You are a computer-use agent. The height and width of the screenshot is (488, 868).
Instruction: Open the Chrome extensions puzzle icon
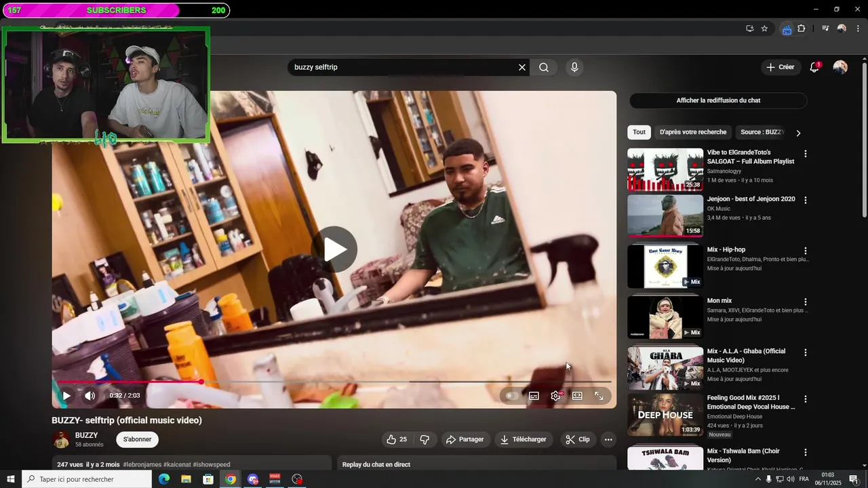click(802, 28)
